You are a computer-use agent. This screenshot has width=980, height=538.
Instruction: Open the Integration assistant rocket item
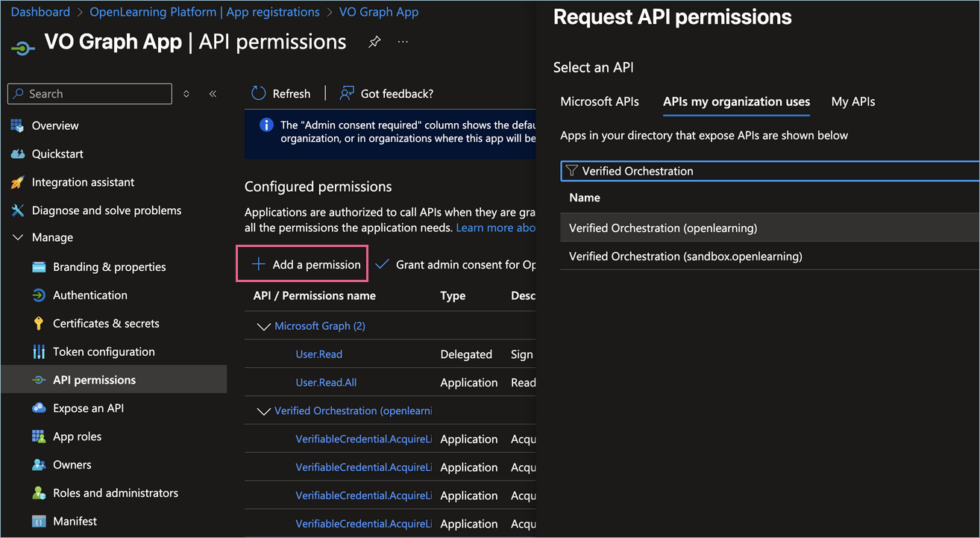click(83, 182)
